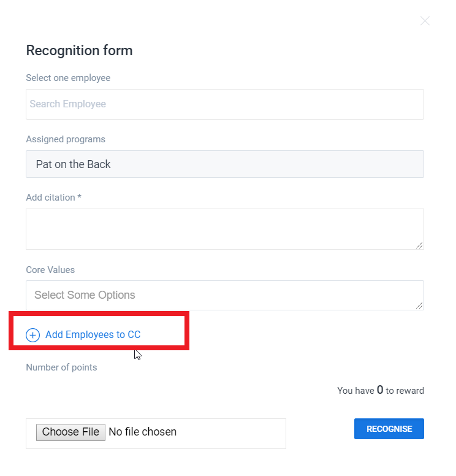Viewport: 456px width, 476px height.
Task: Click the citation text area resize handle
Action: [x=419, y=245]
